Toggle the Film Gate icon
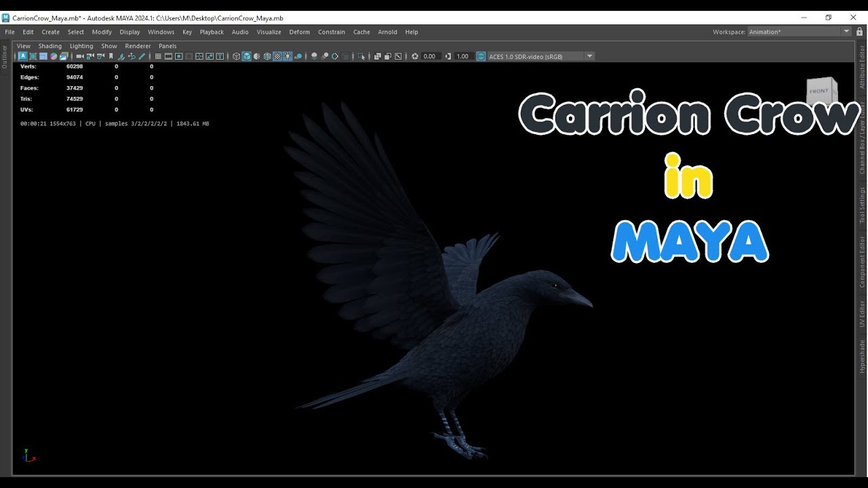 pyautogui.click(x=168, y=56)
